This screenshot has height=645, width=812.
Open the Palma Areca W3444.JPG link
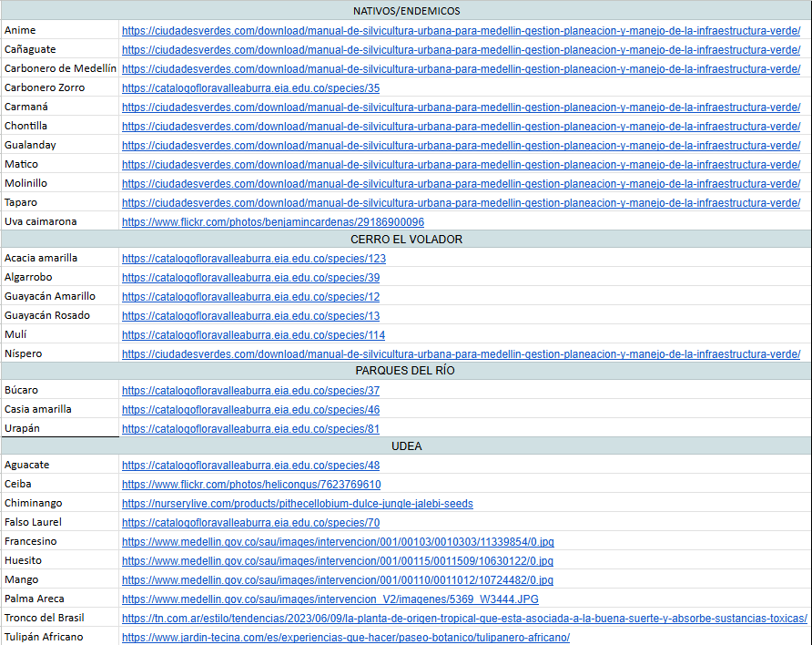pyautogui.click(x=330, y=599)
